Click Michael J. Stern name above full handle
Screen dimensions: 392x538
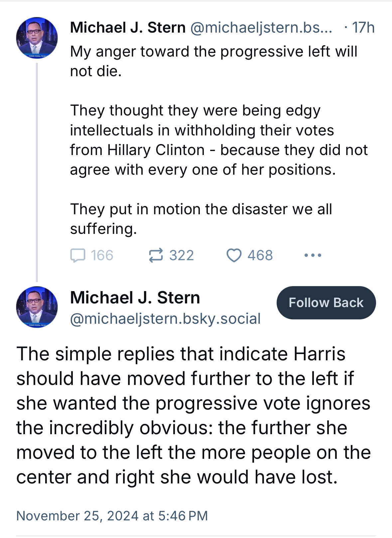135,297
